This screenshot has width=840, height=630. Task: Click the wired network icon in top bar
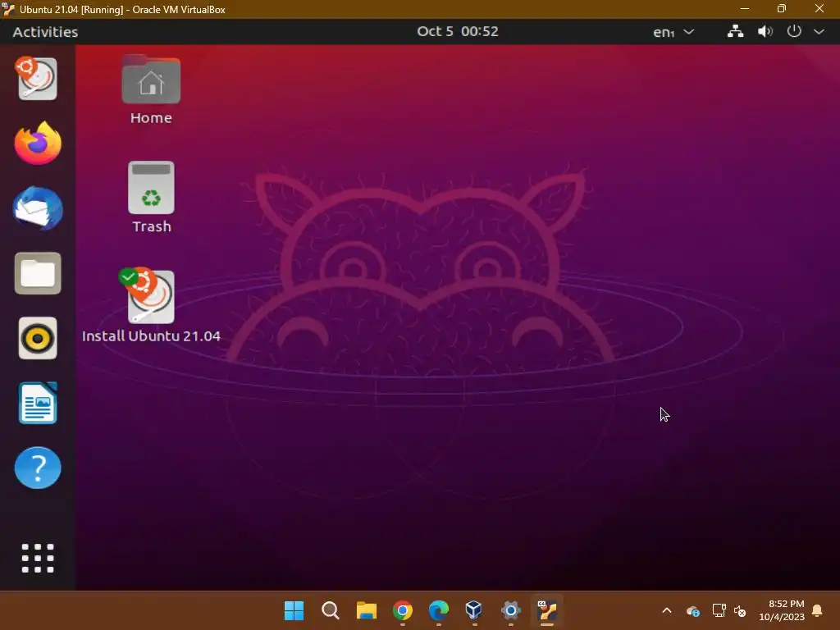click(x=735, y=32)
